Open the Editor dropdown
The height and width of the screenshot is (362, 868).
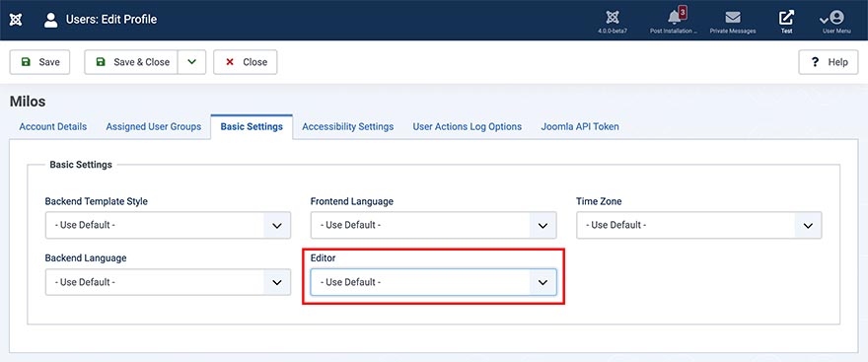433,282
